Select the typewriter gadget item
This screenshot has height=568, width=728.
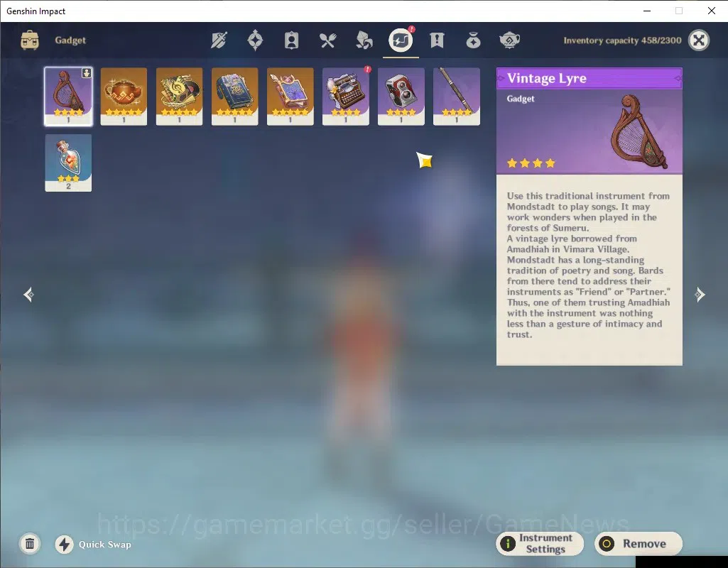(x=345, y=97)
